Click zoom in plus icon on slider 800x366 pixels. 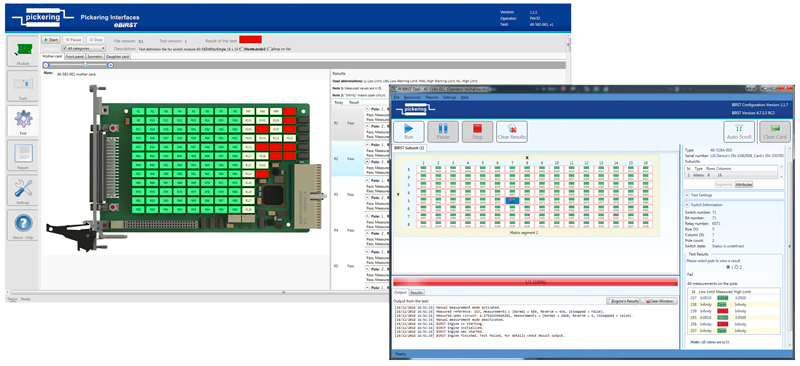[x=111, y=65]
